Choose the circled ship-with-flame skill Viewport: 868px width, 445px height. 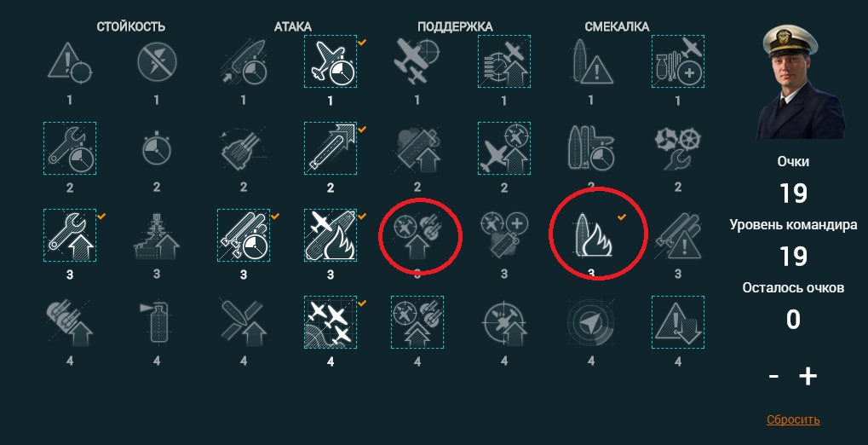(592, 234)
